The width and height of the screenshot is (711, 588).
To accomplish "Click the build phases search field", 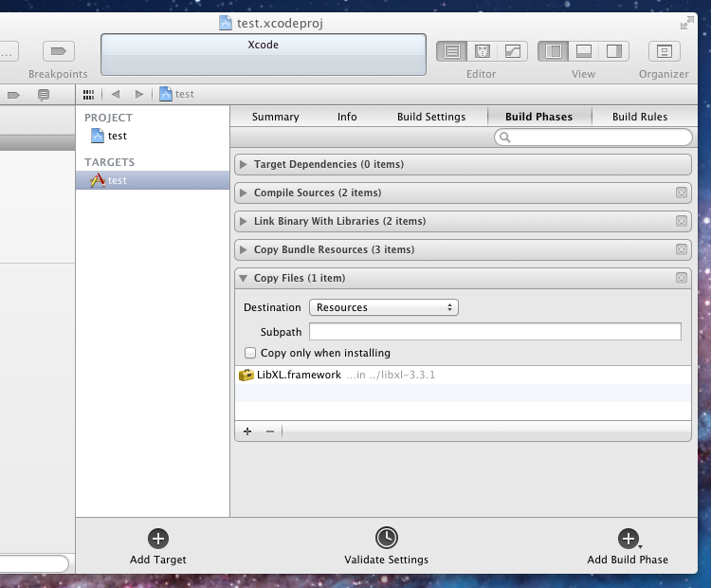I will click(x=593, y=137).
